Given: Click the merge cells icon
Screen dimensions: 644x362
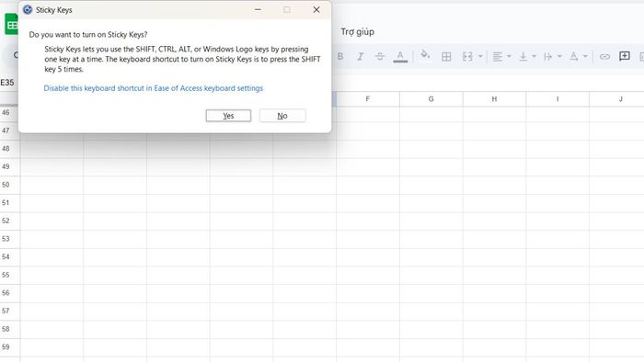Looking at the screenshot, I should click(x=467, y=57).
